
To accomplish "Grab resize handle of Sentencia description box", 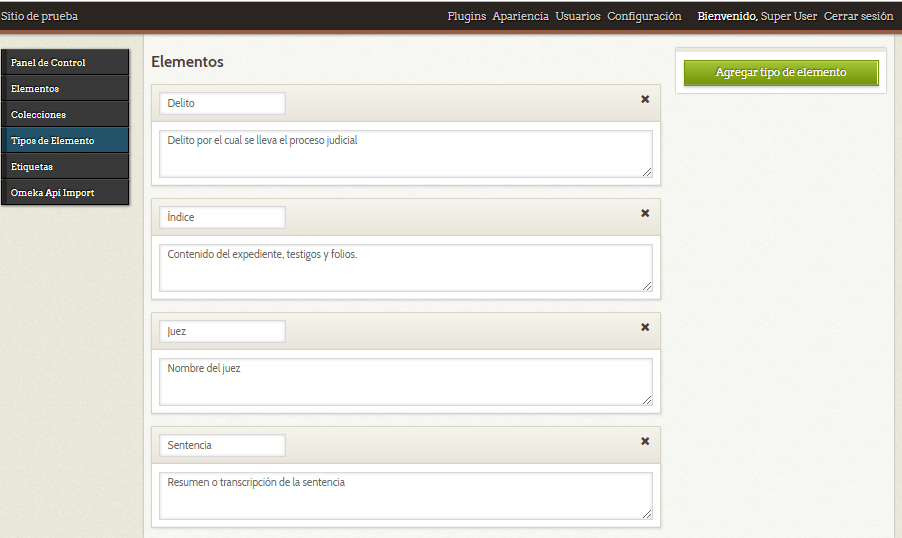I will pyautogui.click(x=647, y=514).
